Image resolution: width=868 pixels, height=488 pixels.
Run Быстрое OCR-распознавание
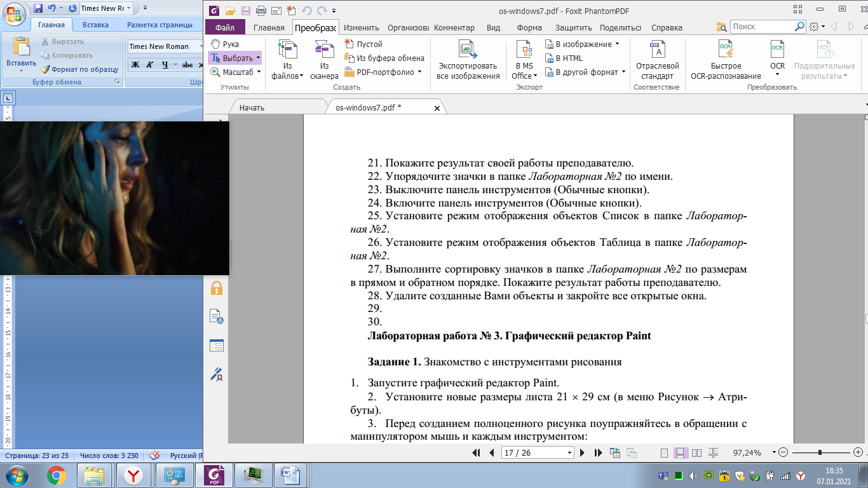click(726, 60)
